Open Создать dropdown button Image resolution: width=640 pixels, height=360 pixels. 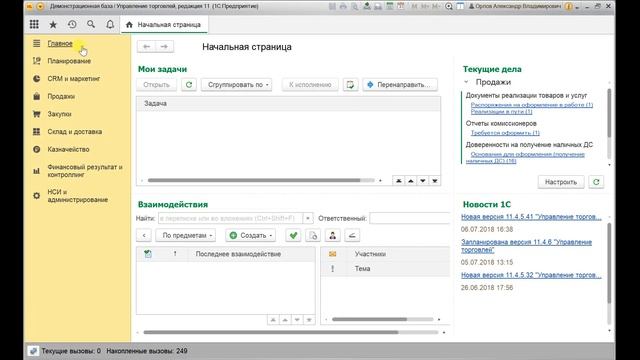251,235
